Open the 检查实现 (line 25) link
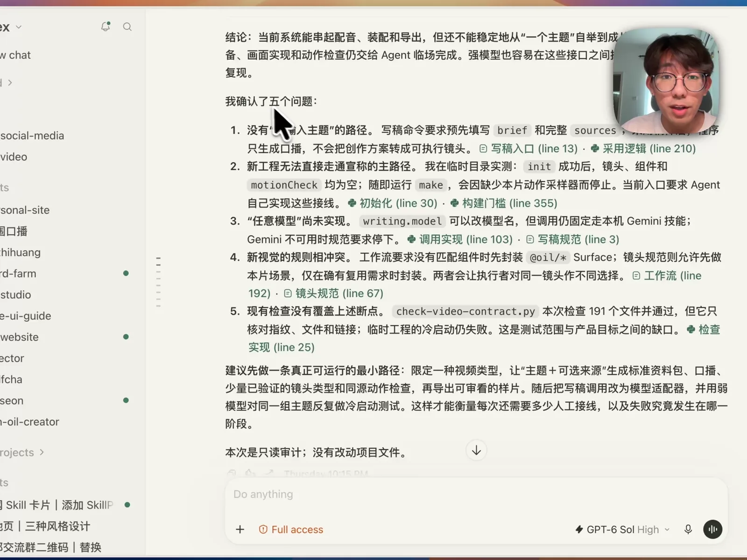Viewport: 747px width, 560px height. [704, 329]
